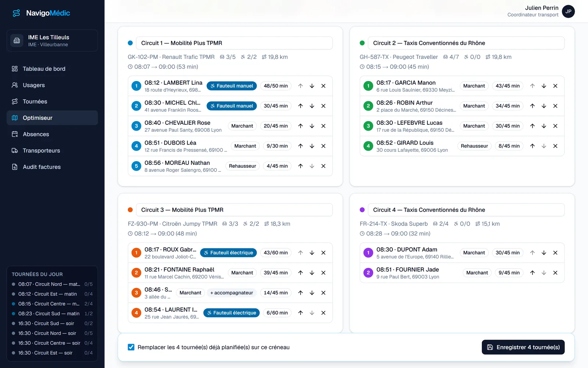
Task: Move MOREAU Nathan up one stop
Action: click(301, 166)
